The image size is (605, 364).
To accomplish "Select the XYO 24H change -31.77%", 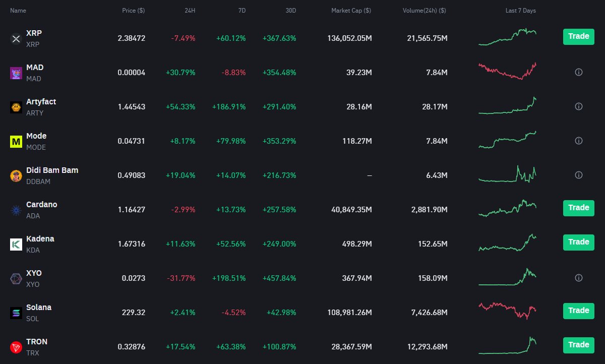I will (181, 278).
